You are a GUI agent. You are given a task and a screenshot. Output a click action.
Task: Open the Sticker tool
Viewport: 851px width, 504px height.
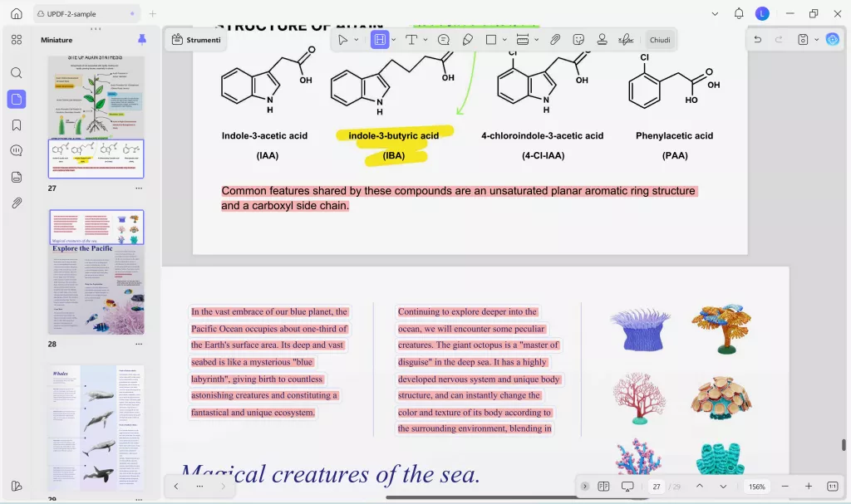click(x=578, y=39)
